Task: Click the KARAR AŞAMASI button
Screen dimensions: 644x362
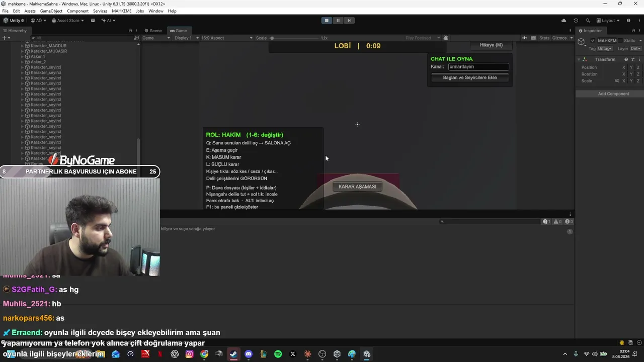Action: click(357, 187)
